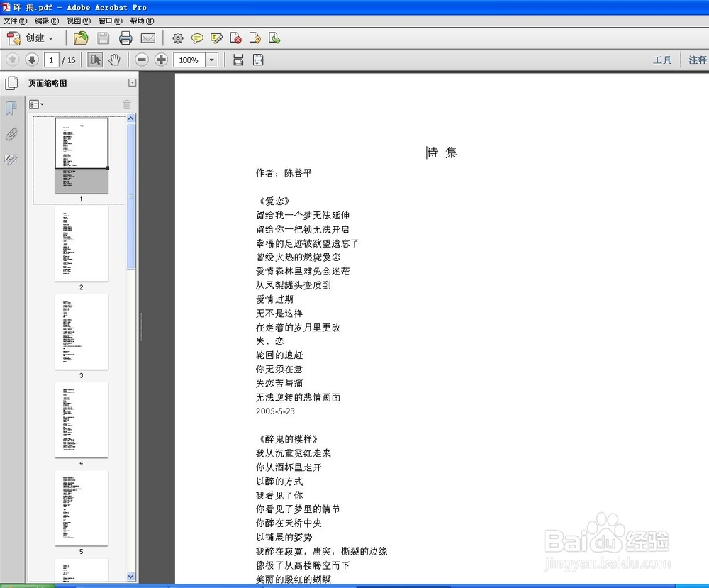Click the fit page to window icon
The width and height of the screenshot is (709, 588).
[258, 60]
